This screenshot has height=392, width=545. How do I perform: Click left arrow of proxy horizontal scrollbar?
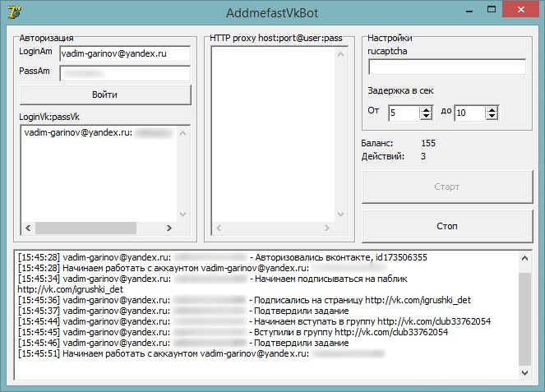(219, 228)
